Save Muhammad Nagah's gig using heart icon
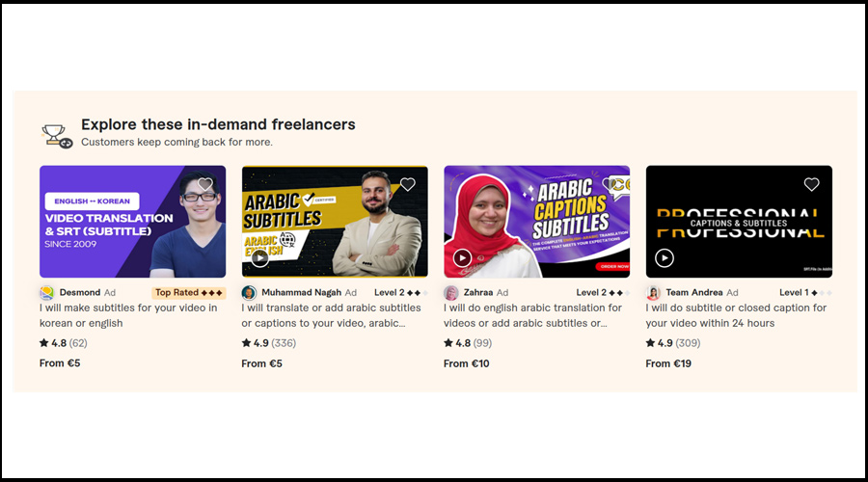This screenshot has width=868, height=482. coord(407,184)
